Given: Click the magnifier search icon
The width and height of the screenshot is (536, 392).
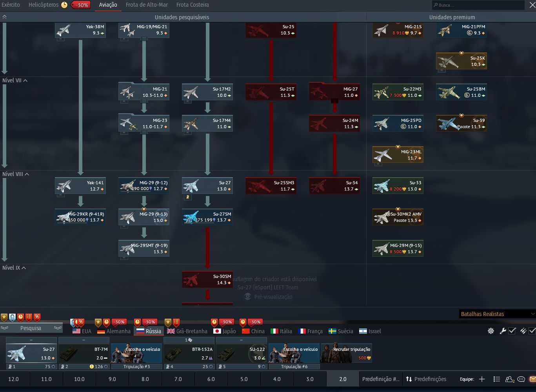Looking at the screenshot, I should (436, 5).
